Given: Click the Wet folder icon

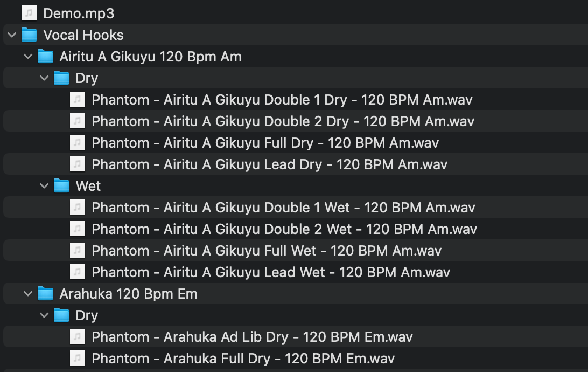Looking at the screenshot, I should point(61,186).
